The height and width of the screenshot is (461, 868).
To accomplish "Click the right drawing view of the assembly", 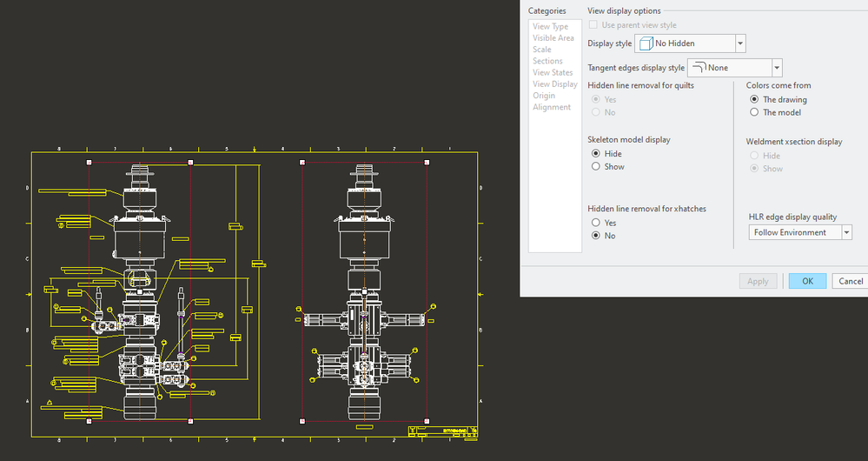I will (x=364, y=291).
